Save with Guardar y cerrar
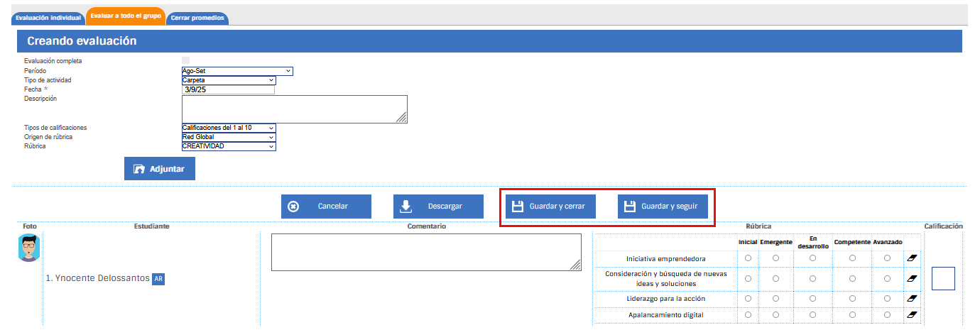Screen dimensions: 980x330 [x=550, y=207]
